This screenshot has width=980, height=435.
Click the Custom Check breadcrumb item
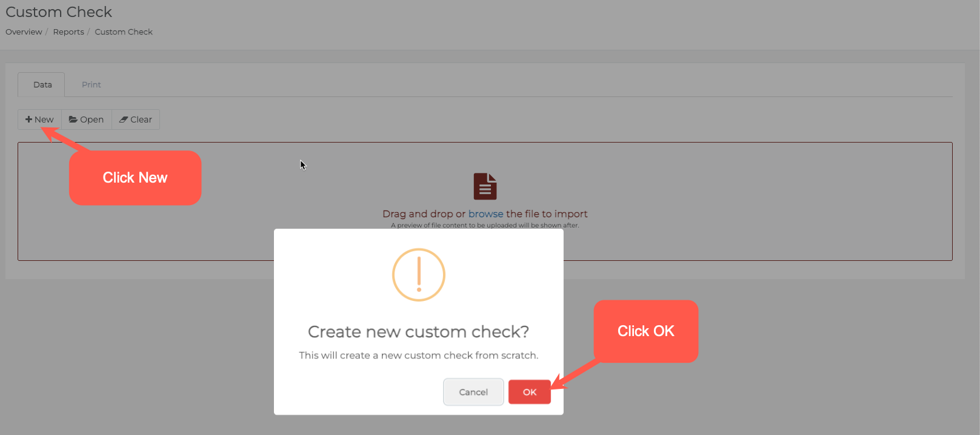(x=124, y=32)
